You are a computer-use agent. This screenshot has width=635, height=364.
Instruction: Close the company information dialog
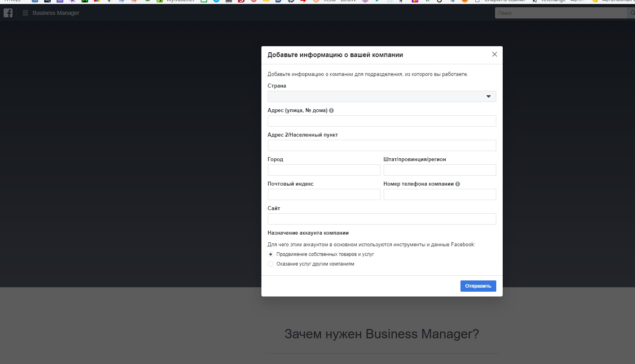point(495,54)
